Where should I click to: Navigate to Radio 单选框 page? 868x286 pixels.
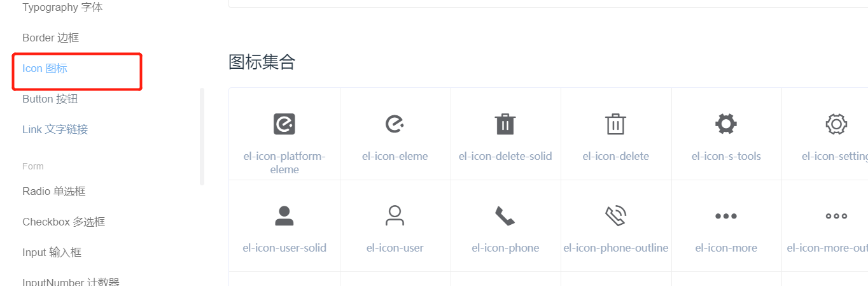click(54, 191)
